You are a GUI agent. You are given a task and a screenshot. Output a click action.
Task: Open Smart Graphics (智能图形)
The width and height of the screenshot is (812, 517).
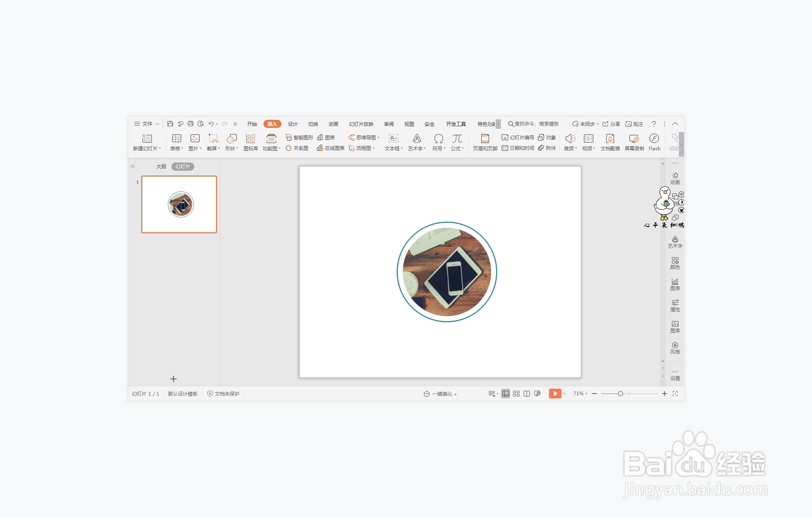299,137
